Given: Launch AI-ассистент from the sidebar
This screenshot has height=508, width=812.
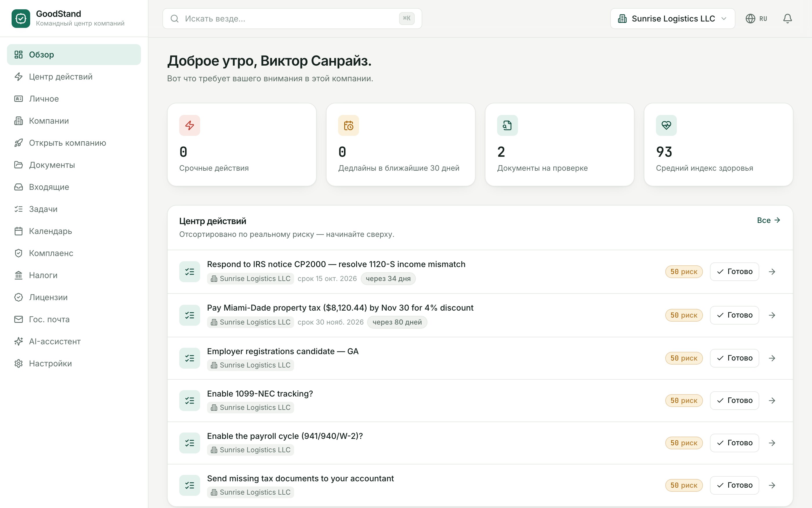Looking at the screenshot, I should coord(74,341).
